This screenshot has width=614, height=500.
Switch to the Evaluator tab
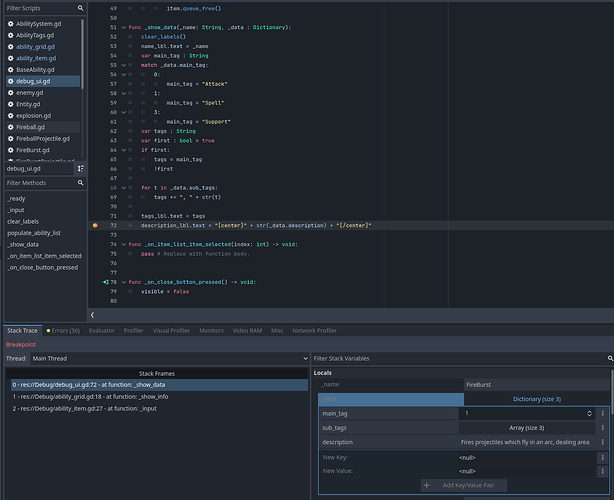click(x=101, y=330)
